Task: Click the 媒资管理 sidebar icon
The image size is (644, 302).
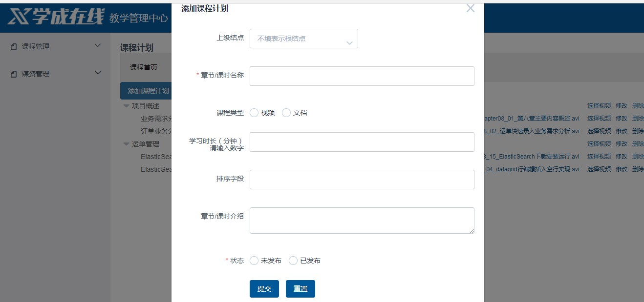Action: coord(13,74)
